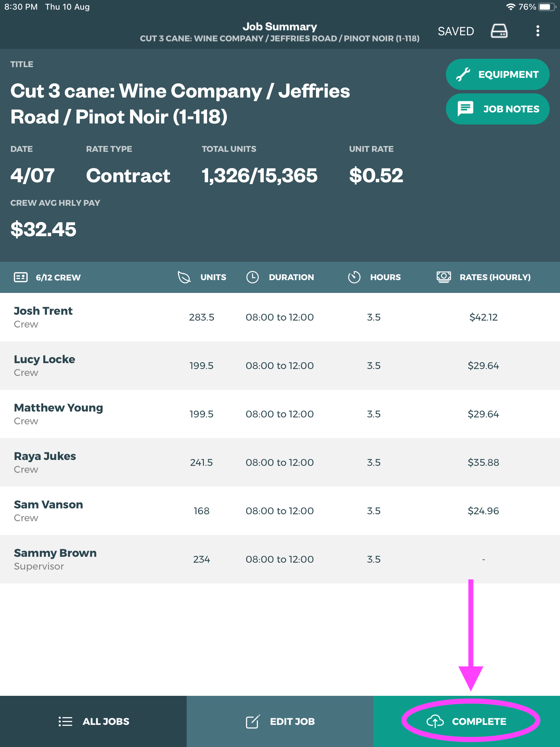The height and width of the screenshot is (747, 560).
Task: Tap the SAVED status label
Action: [456, 31]
